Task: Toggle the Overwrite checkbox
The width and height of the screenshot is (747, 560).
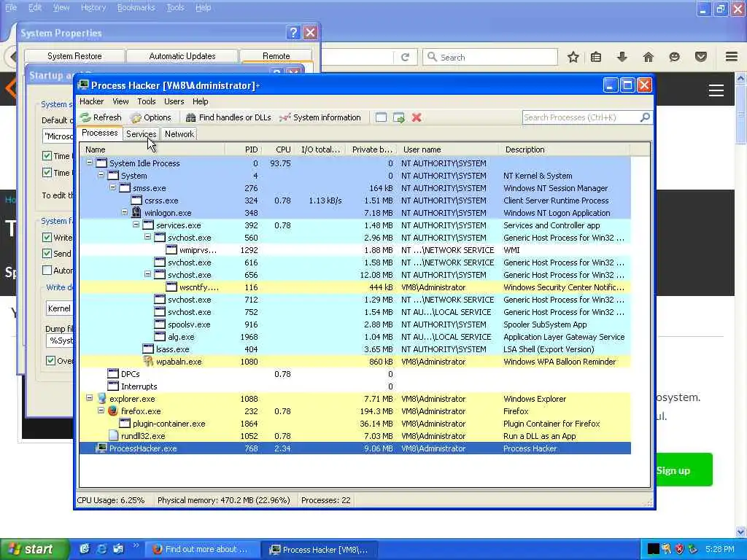Action: pos(50,360)
